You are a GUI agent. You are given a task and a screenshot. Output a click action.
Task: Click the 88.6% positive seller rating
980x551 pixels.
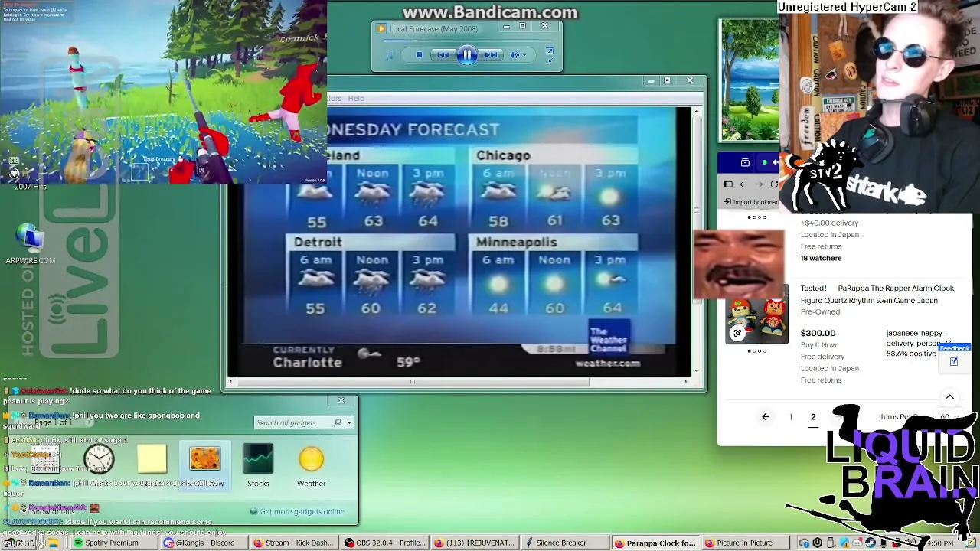(x=911, y=354)
